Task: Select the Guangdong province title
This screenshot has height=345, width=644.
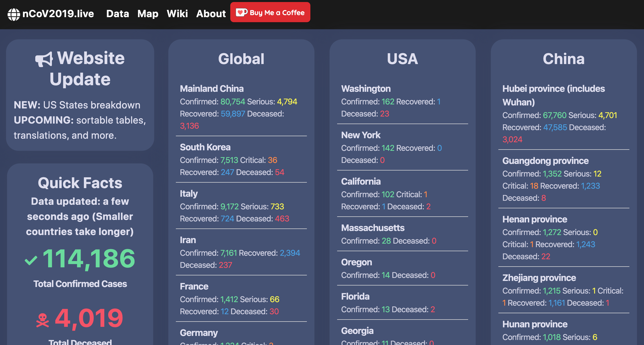Action: (x=545, y=161)
